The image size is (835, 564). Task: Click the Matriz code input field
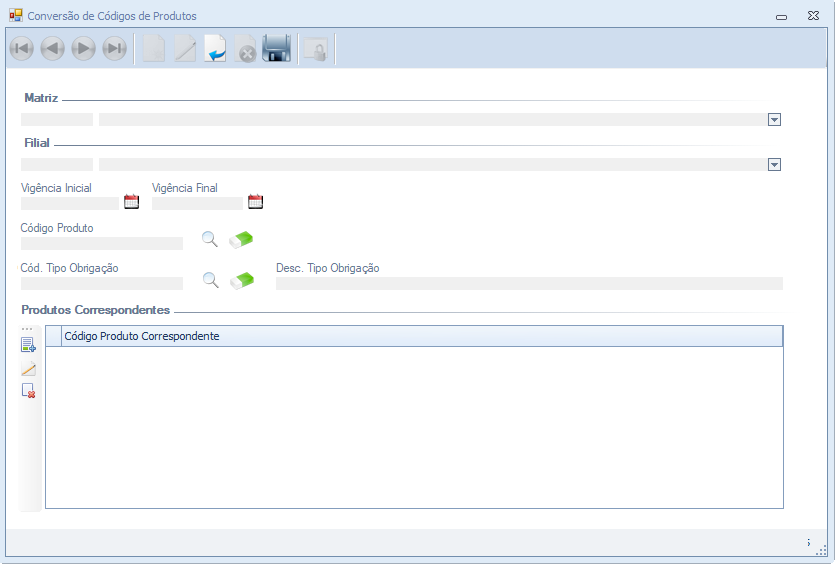click(57, 119)
